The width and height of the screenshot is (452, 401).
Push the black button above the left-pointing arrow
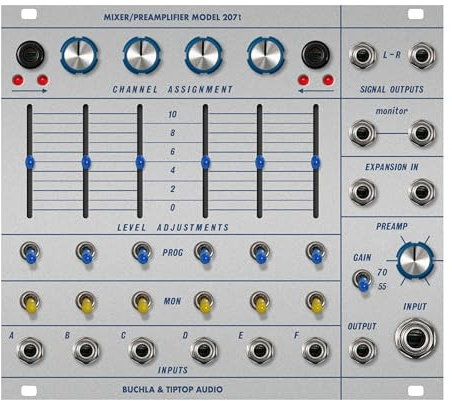(x=316, y=55)
